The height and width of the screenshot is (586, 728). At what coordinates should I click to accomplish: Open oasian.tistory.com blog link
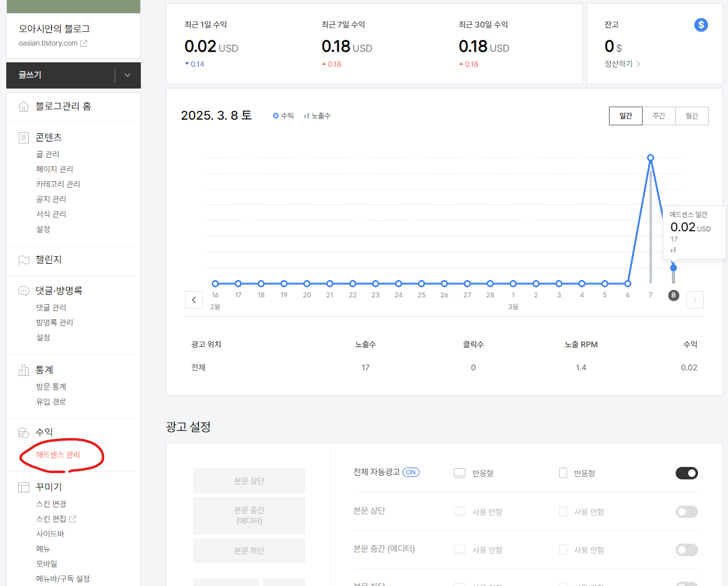tap(48, 43)
